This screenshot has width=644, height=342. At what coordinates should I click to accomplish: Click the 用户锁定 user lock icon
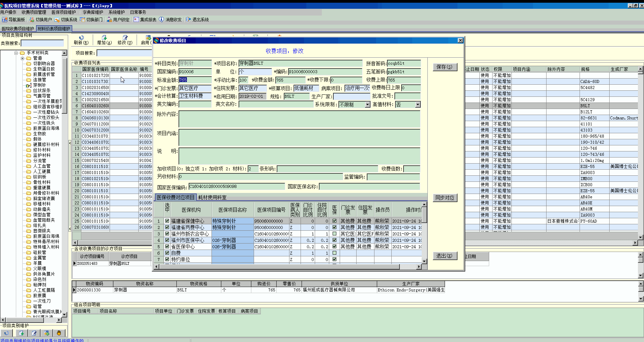point(109,20)
